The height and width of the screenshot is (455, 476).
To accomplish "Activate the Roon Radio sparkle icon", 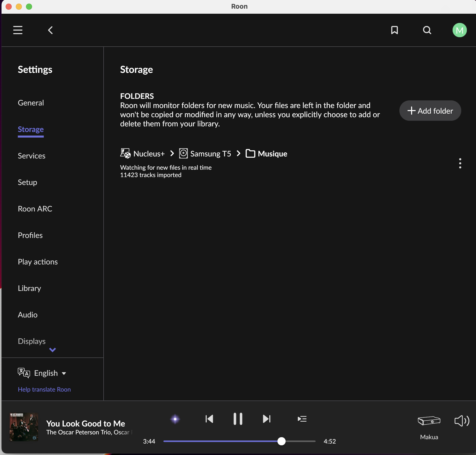I will coord(175,419).
